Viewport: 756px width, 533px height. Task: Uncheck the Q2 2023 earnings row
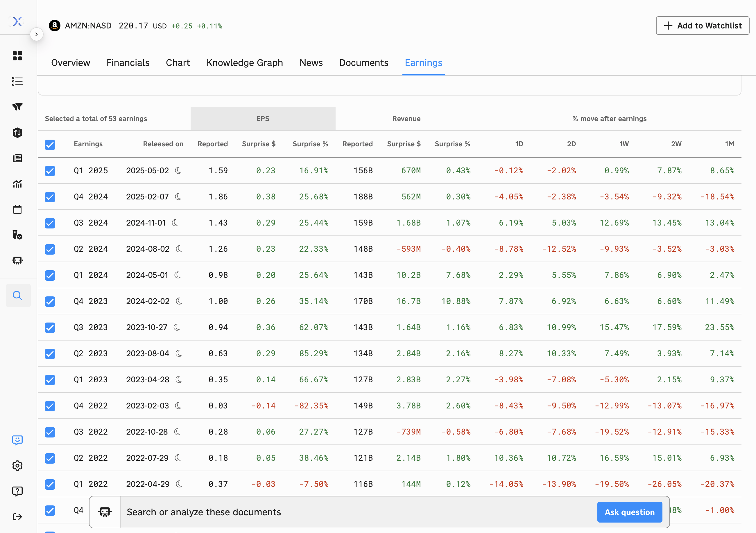[50, 354]
